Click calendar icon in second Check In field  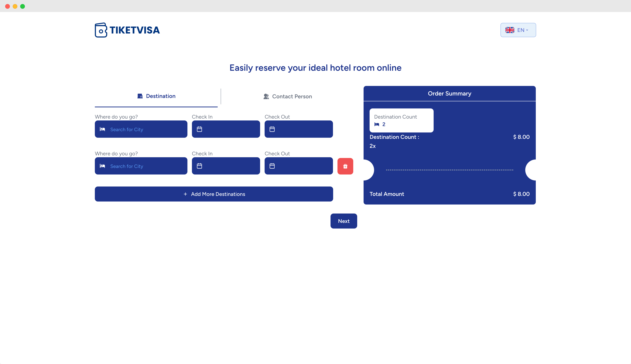199,166
